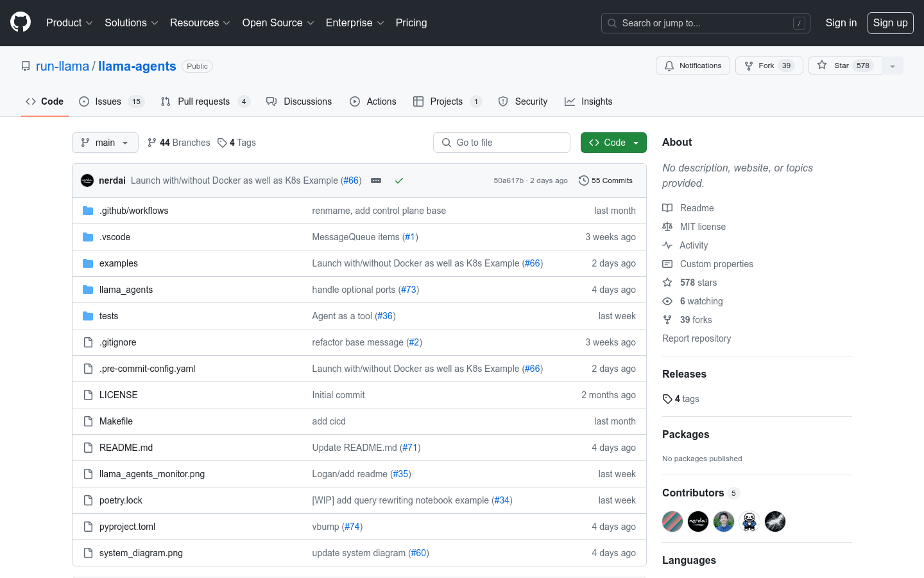Click the poetry.lock file icon
Viewport: 924px width, 578px height.
(x=88, y=500)
